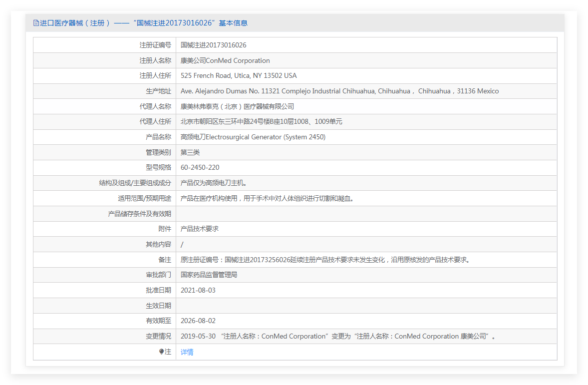
Task: Click agent address 北京市朝阳区东三环中路24号楼
Action: (x=261, y=121)
